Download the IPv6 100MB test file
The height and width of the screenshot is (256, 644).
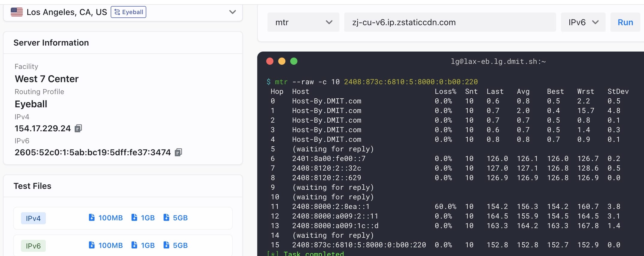pos(106,246)
